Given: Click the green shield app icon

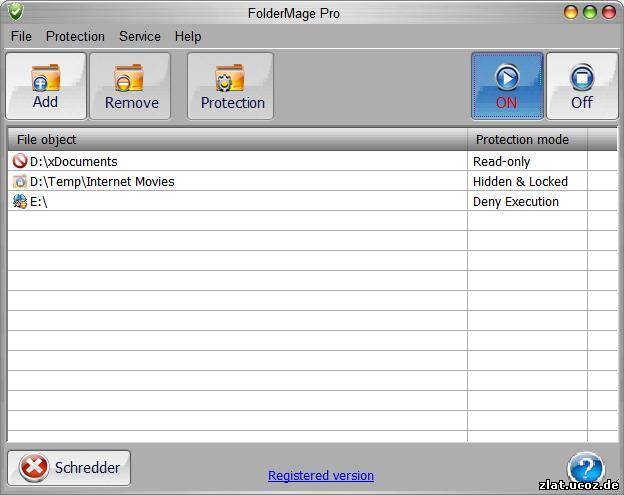Looking at the screenshot, I should click(16, 12).
